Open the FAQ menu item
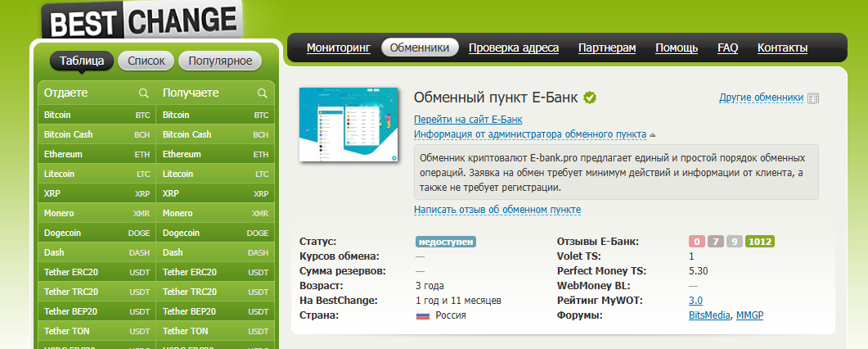 point(727,48)
